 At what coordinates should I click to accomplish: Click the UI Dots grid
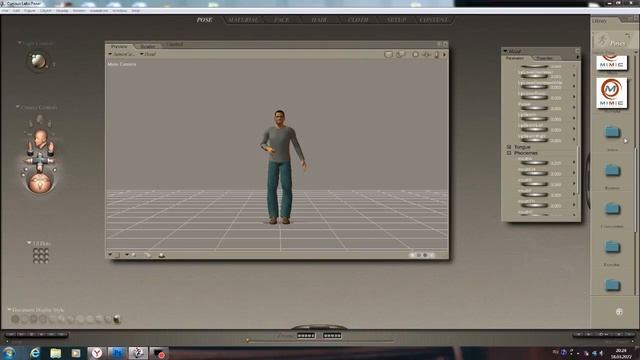pos(40,256)
